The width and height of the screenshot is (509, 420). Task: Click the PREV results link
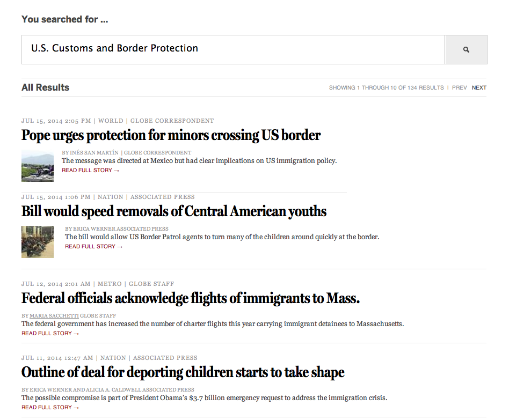459,87
